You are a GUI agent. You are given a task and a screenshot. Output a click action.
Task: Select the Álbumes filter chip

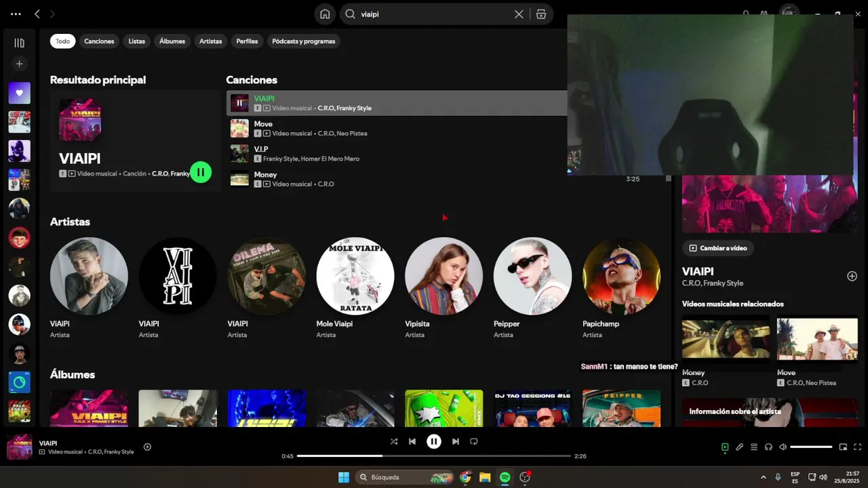coord(172,41)
